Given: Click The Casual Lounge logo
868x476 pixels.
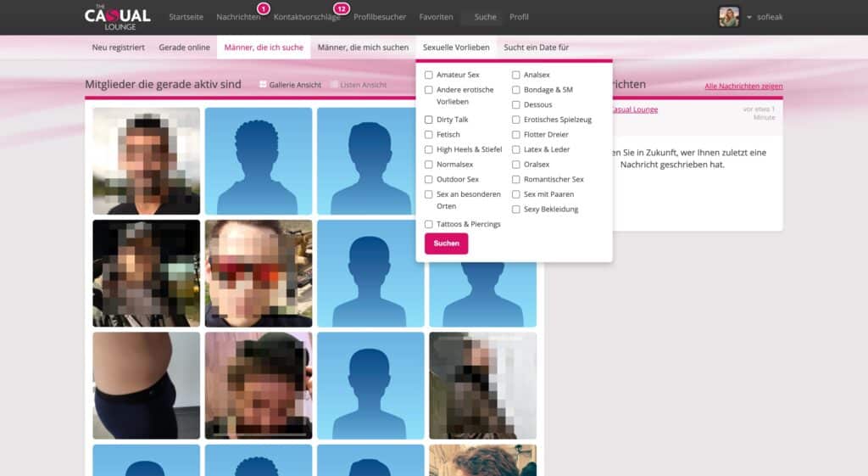Looking at the screenshot, I should pos(117,17).
